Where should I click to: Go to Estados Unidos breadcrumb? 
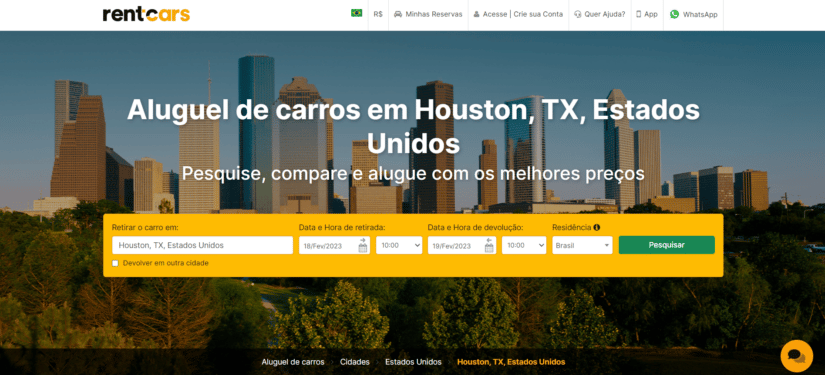(x=413, y=362)
